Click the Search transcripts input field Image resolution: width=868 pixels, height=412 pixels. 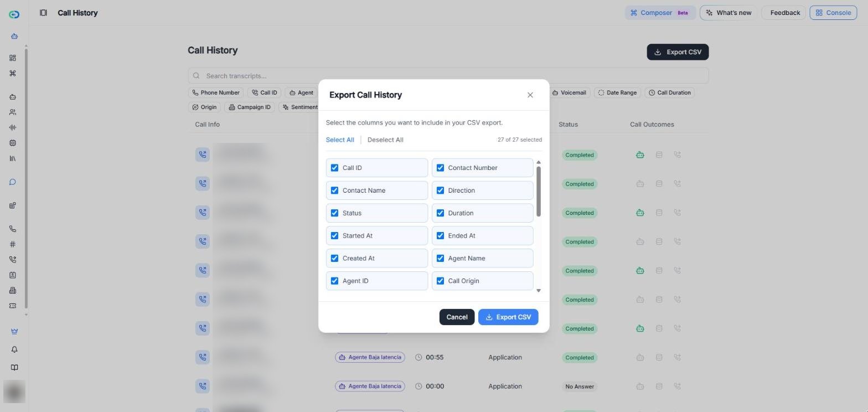(x=448, y=76)
